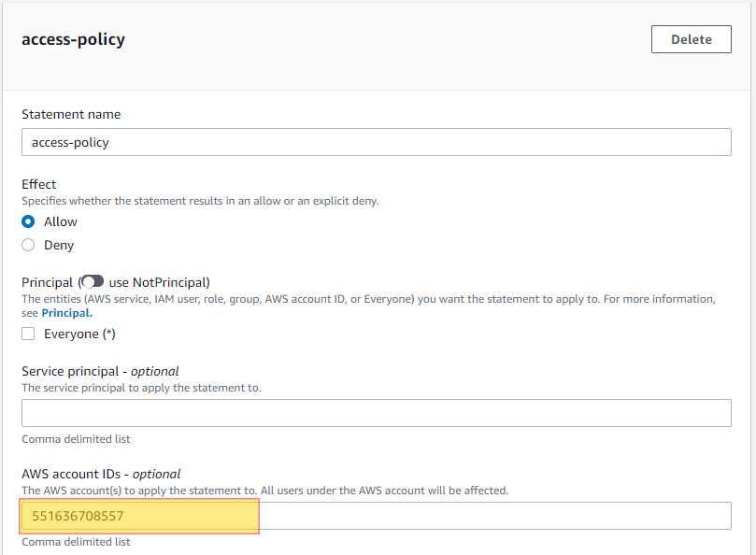Image resolution: width=756 pixels, height=555 pixels.
Task: Click the empty Service principal text field
Action: pos(376,413)
